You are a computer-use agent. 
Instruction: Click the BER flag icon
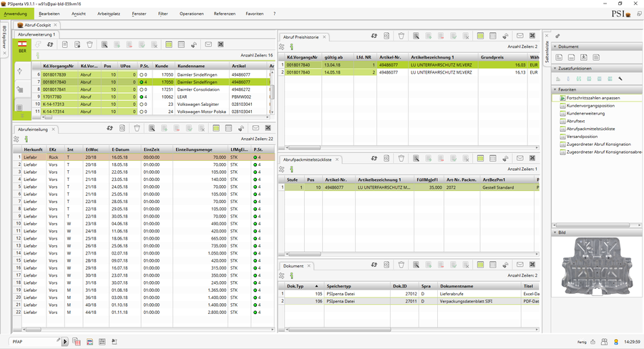(22, 44)
